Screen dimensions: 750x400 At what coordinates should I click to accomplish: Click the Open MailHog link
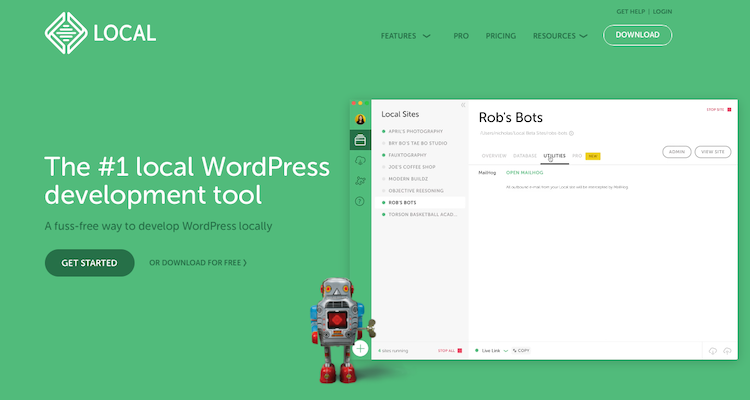(525, 173)
